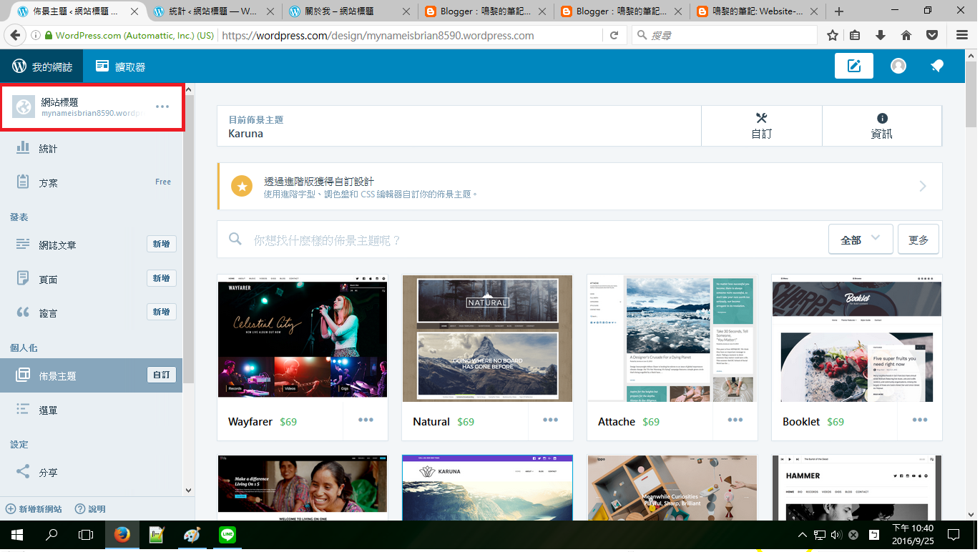Open the user profile avatar
Screen dimensions: 980x552
pos(898,66)
